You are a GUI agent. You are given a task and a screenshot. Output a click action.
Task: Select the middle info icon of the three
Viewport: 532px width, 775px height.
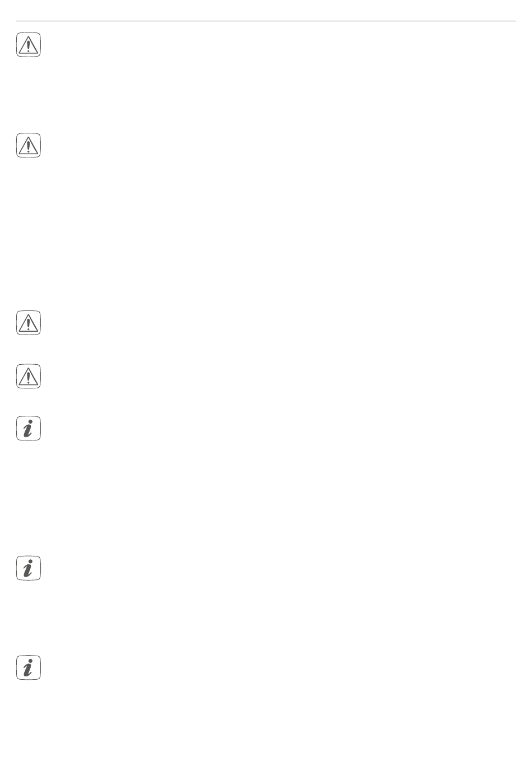(x=28, y=568)
